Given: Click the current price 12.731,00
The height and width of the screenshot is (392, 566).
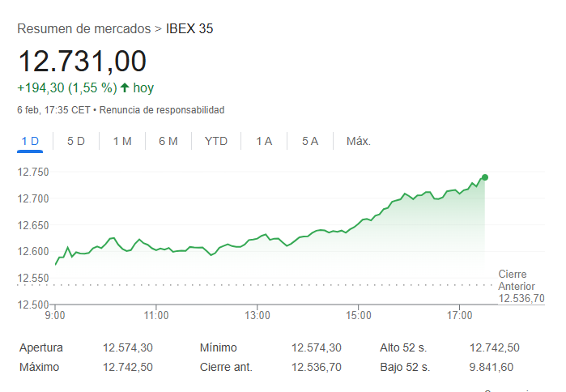Looking at the screenshot, I should click(82, 62).
